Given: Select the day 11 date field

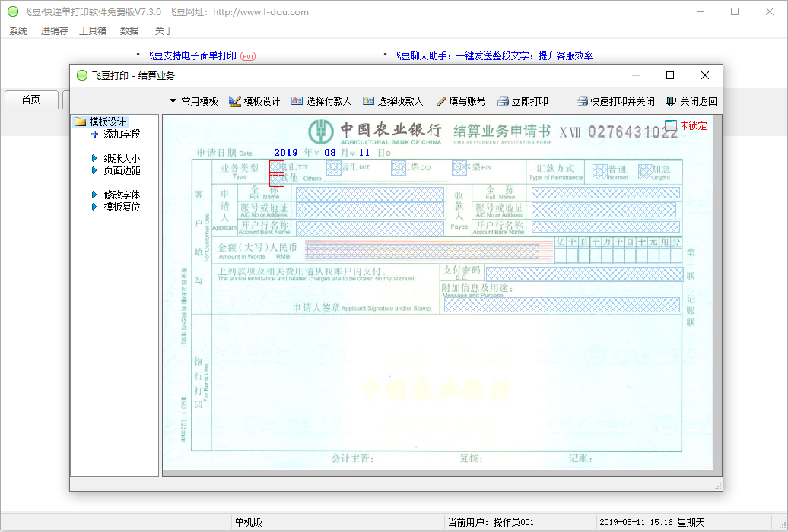Looking at the screenshot, I should [x=364, y=153].
